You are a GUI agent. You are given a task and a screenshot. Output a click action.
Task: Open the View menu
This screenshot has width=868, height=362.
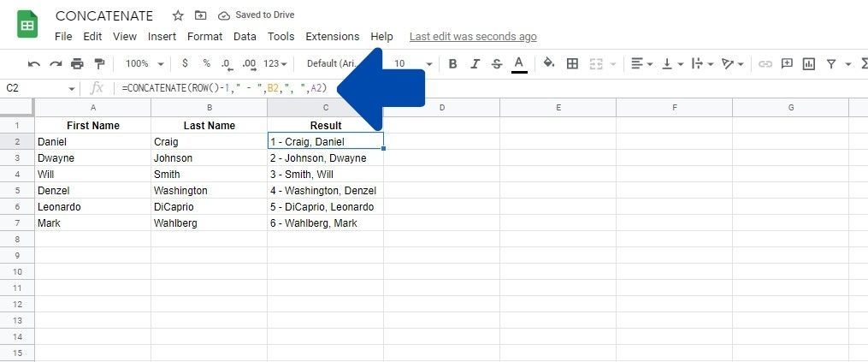125,37
